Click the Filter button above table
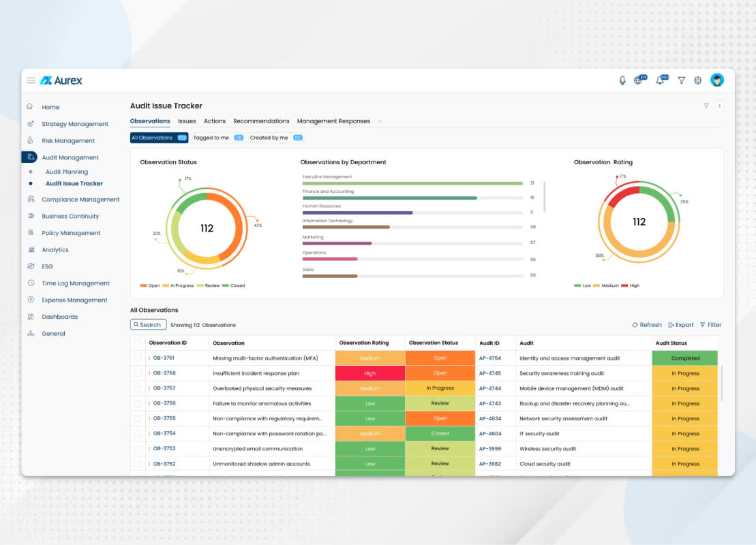 coord(711,325)
